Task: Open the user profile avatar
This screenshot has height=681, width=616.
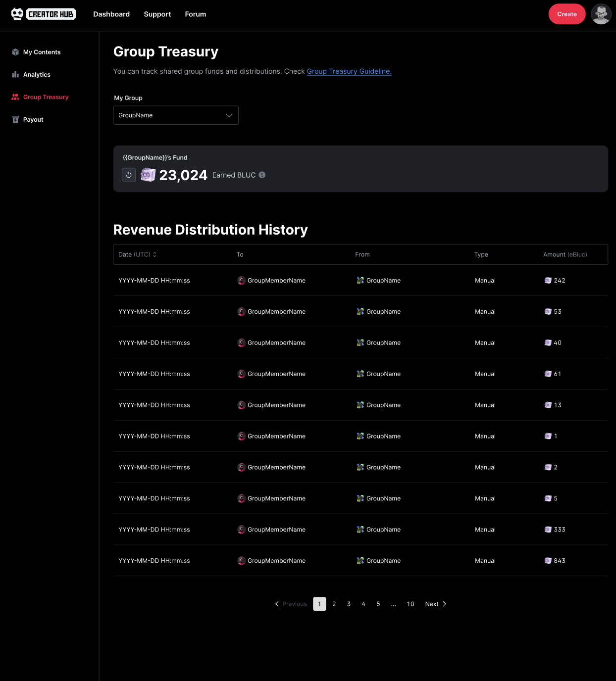Action: (x=601, y=14)
